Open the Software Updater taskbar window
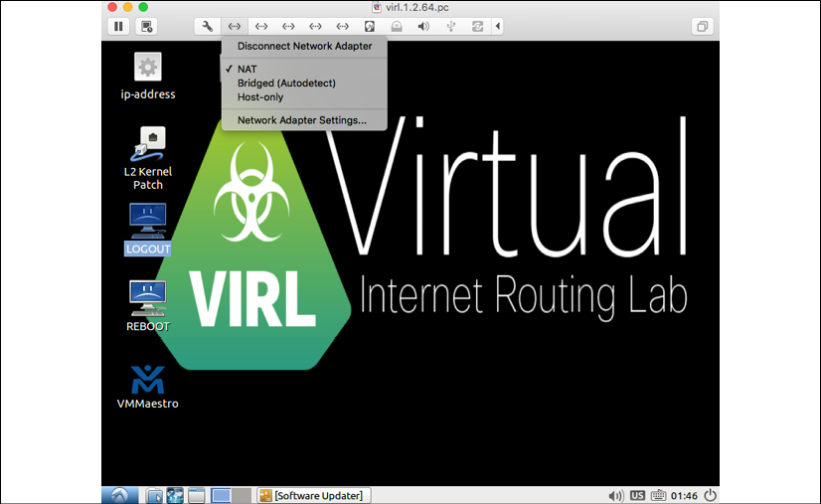Viewport: 821px width, 504px height. tap(314, 495)
